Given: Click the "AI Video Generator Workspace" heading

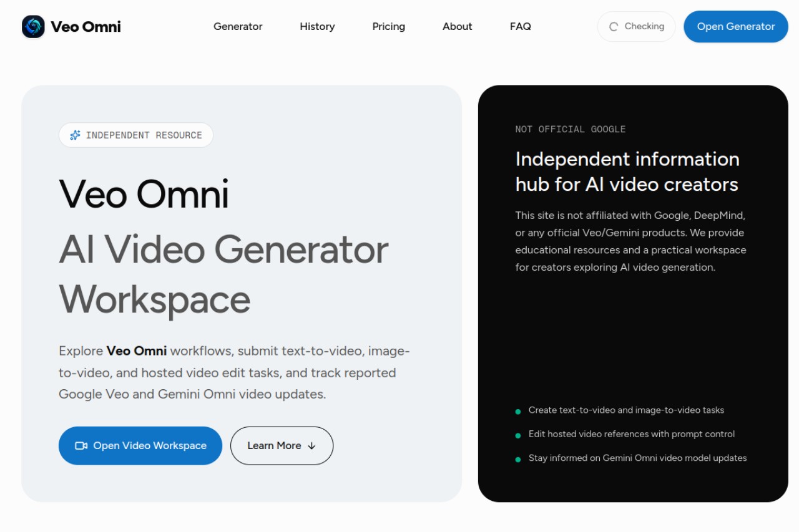Looking at the screenshot, I should (x=223, y=275).
